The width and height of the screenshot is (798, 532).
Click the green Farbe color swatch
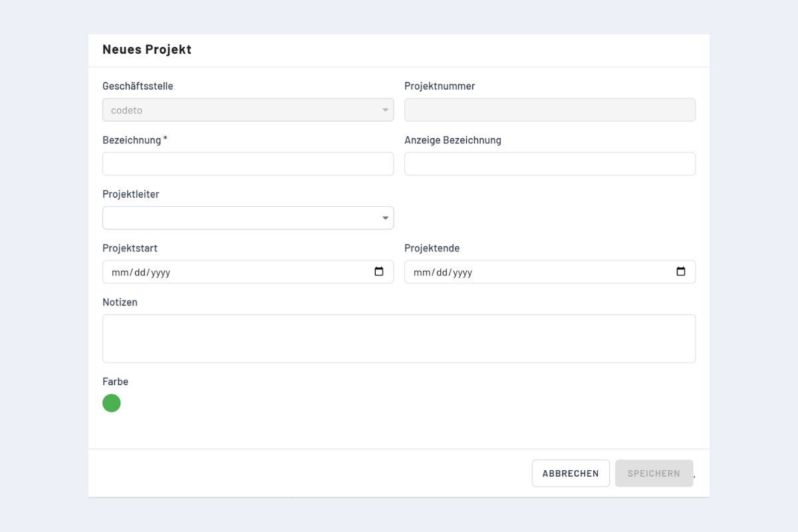click(x=111, y=403)
